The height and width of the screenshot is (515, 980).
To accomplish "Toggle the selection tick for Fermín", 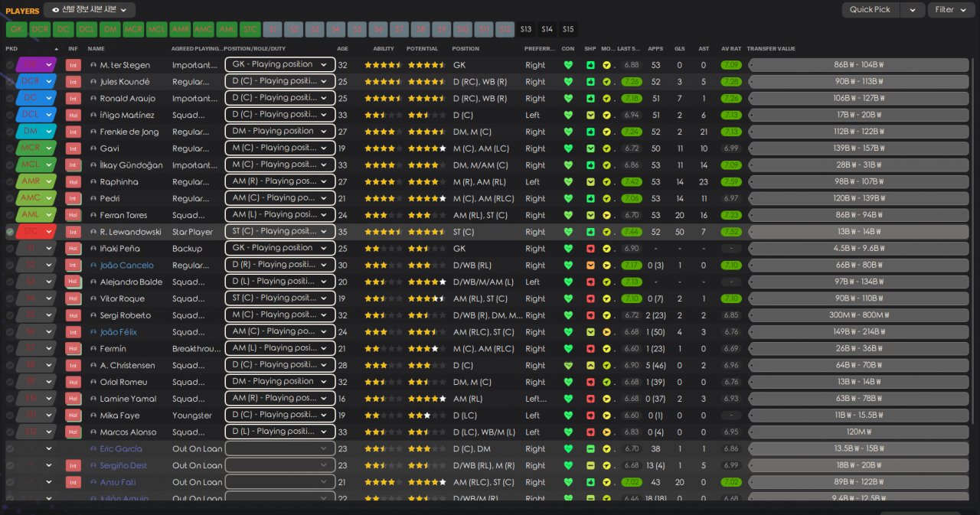I will 9,349.
